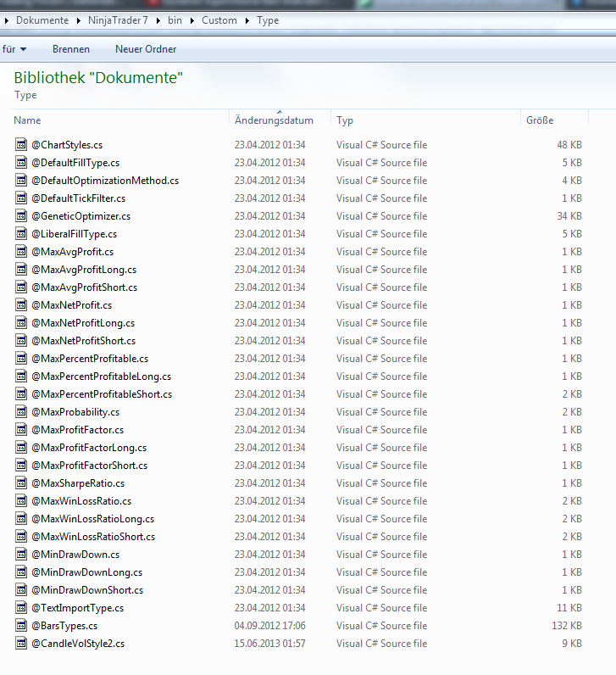Select the file name @MaxProbability.cs
The image size is (616, 675).
point(75,412)
